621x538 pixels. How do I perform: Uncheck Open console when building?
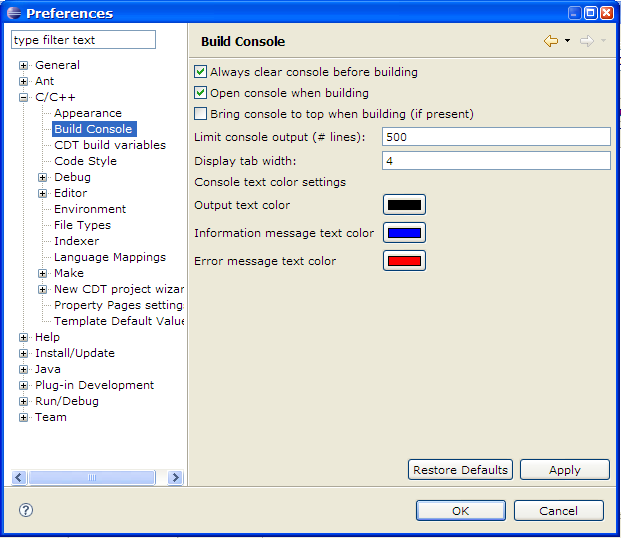click(201, 93)
